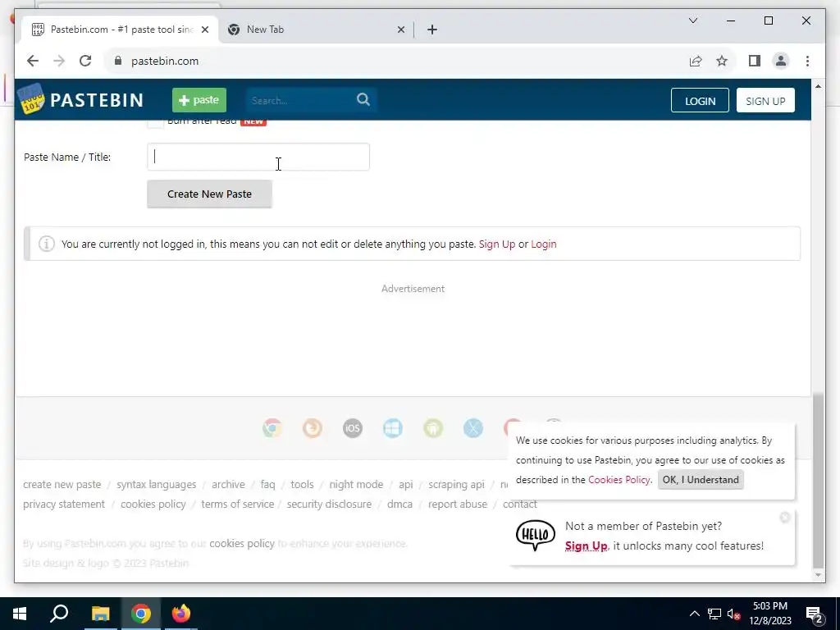
Task: Close the Pastebin.com tab
Action: (x=204, y=30)
